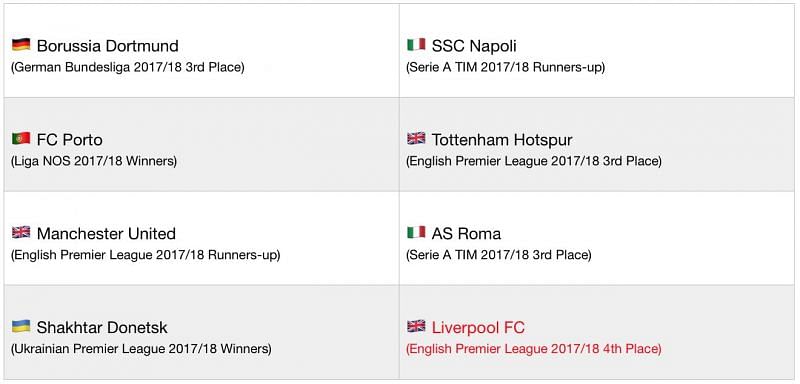The width and height of the screenshot is (800, 384).
Task: Select the Shakhtar Donetsk team name
Action: pos(102,327)
